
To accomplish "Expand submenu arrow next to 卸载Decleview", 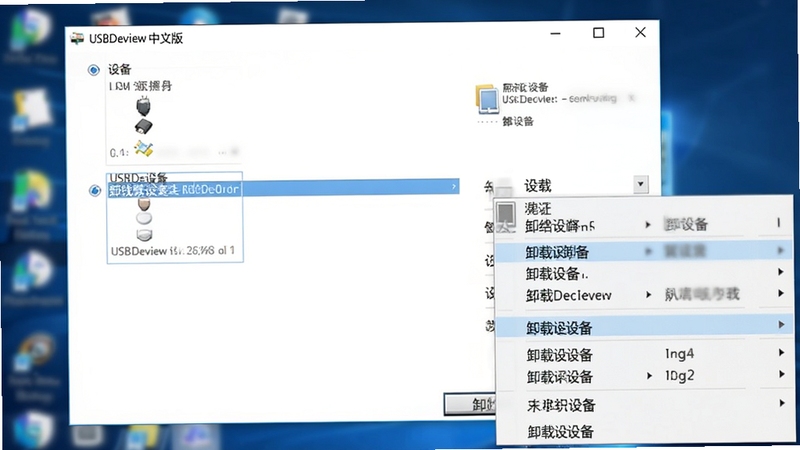I will tap(648, 294).
